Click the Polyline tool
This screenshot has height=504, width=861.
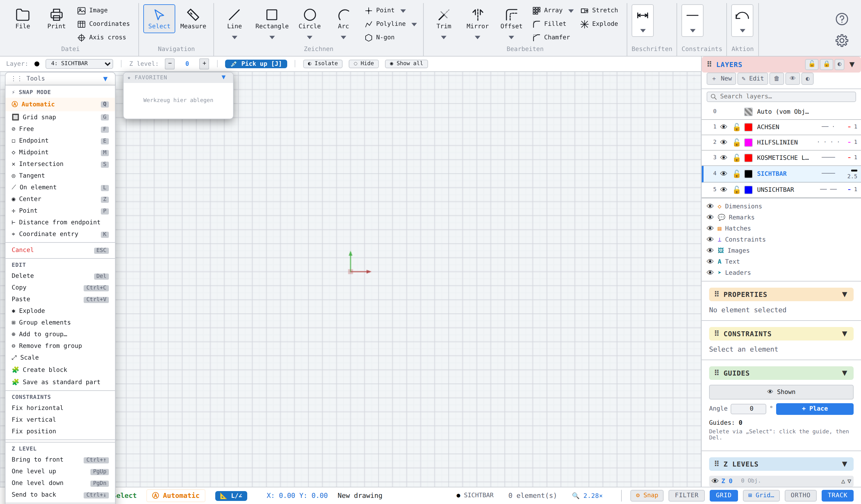[385, 24]
